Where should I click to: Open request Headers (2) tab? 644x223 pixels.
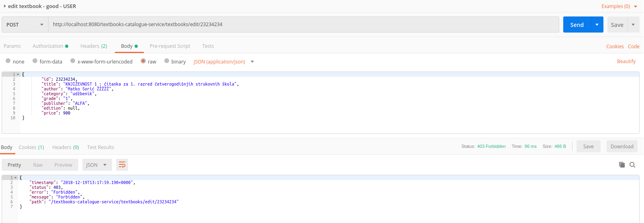pos(94,46)
